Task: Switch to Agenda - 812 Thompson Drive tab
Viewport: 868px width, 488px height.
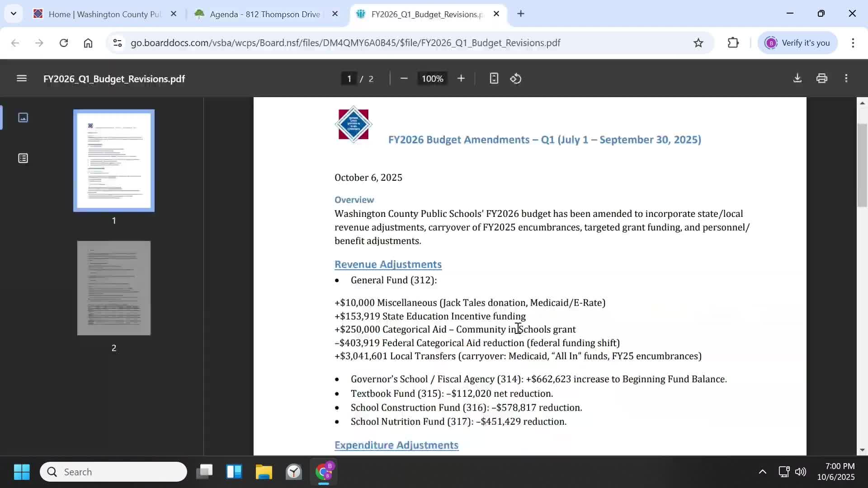Action: click(265, 14)
